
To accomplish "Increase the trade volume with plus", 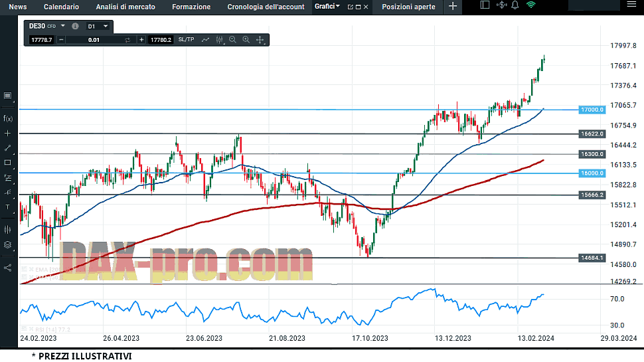I will click(141, 40).
